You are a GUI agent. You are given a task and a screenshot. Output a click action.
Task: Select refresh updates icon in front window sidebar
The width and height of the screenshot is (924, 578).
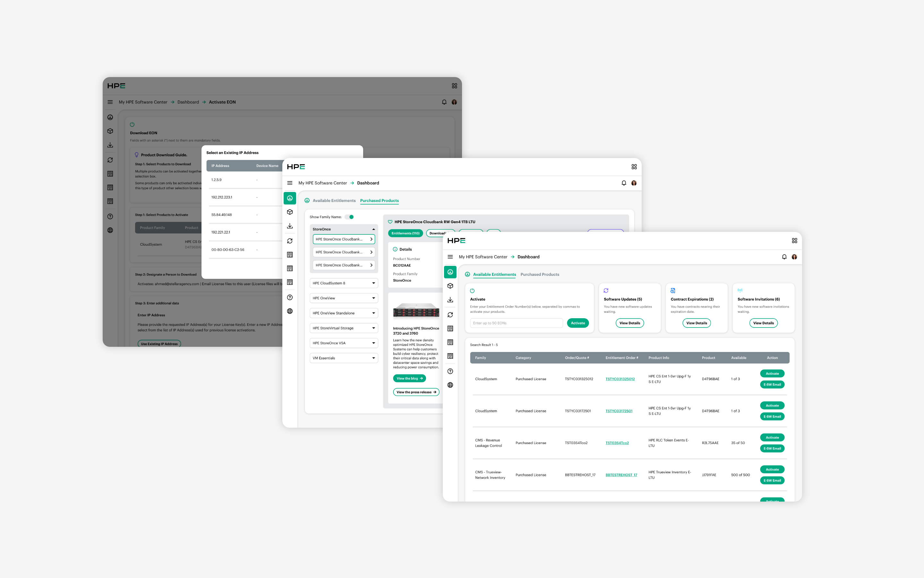tap(450, 315)
